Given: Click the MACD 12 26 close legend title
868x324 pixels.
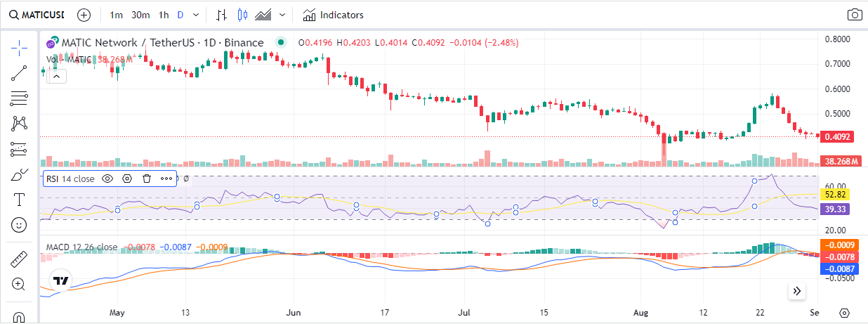Looking at the screenshot, I should (82, 247).
